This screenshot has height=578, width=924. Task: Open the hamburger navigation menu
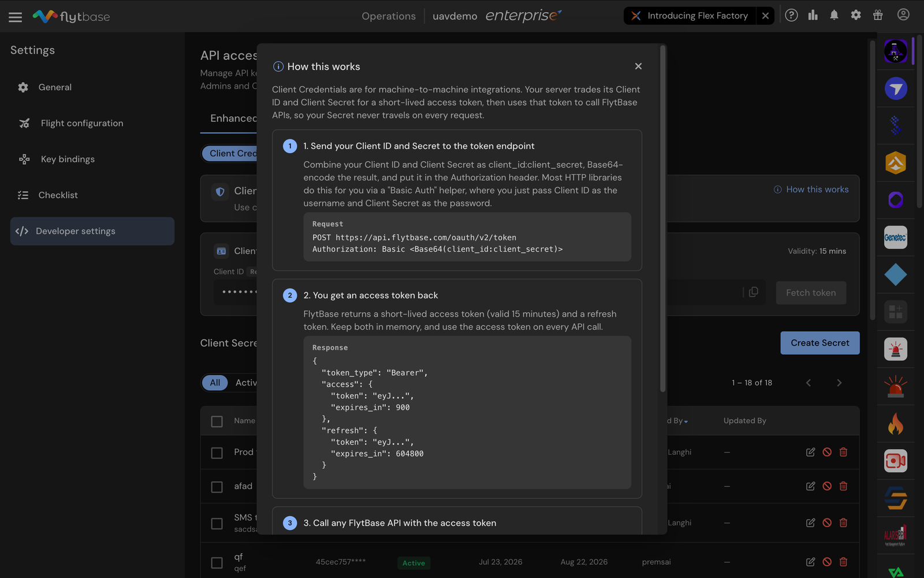pyautogui.click(x=16, y=17)
